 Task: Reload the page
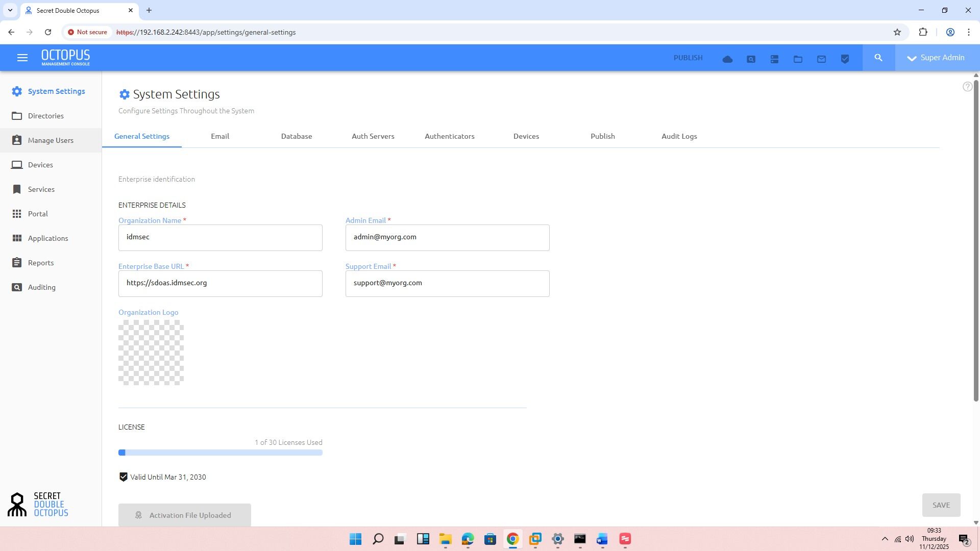click(x=48, y=32)
